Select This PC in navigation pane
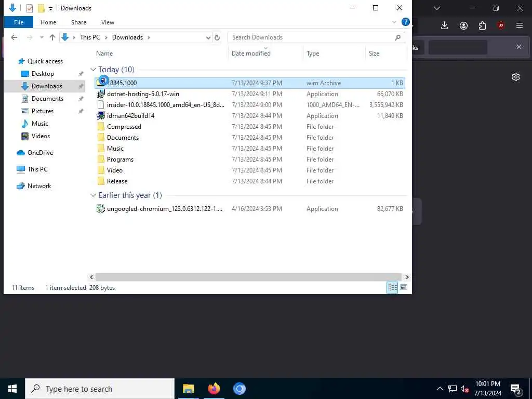This screenshot has width=532, height=399. click(37, 169)
